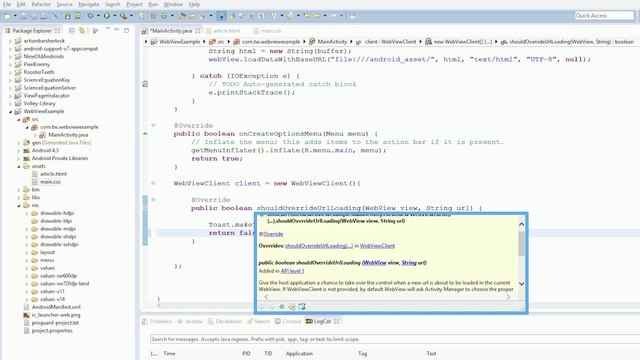The image size is (640, 360).
Task: Open dropdown arrow next to New icon
Action: click(x=15, y=16)
